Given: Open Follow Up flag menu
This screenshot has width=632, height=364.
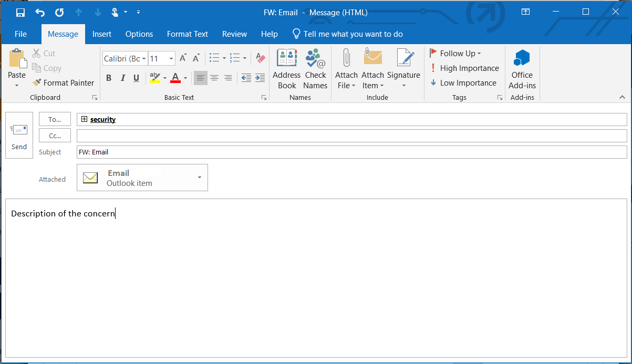Looking at the screenshot, I should point(455,54).
